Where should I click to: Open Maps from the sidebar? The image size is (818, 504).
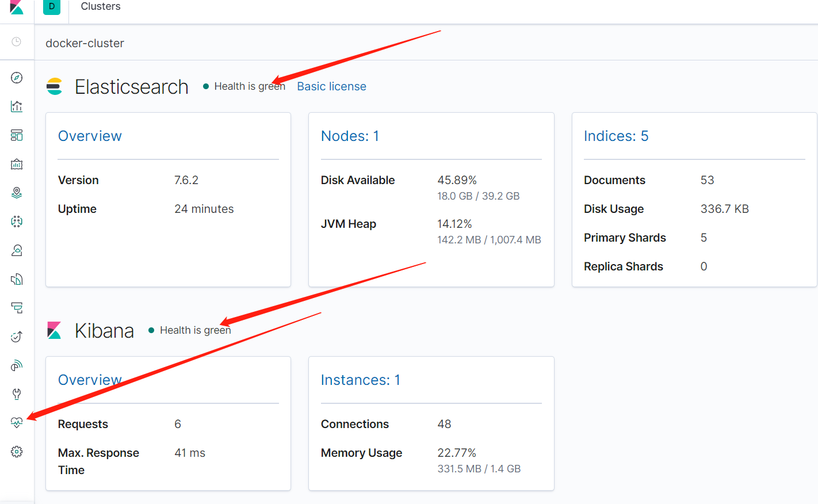pos(17,193)
